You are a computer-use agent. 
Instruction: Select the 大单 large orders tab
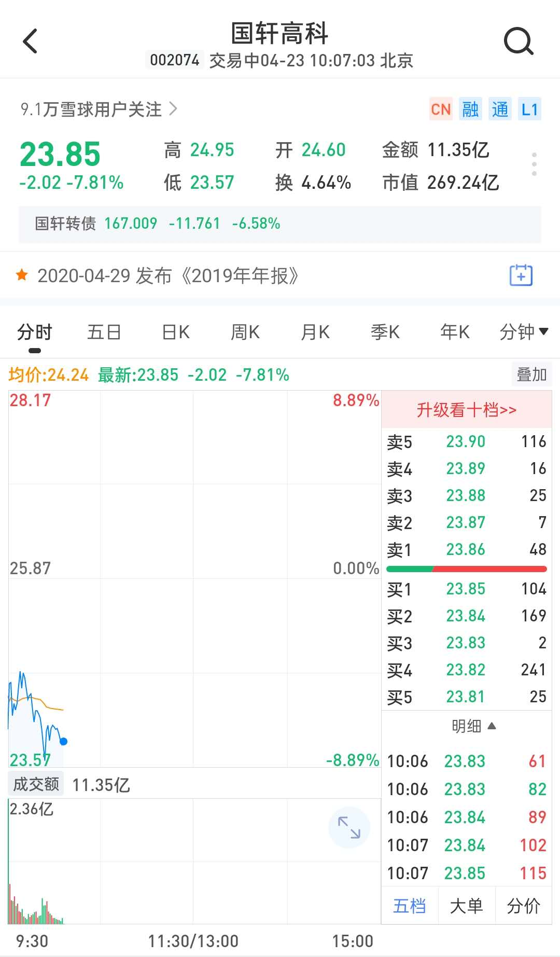pos(467,906)
